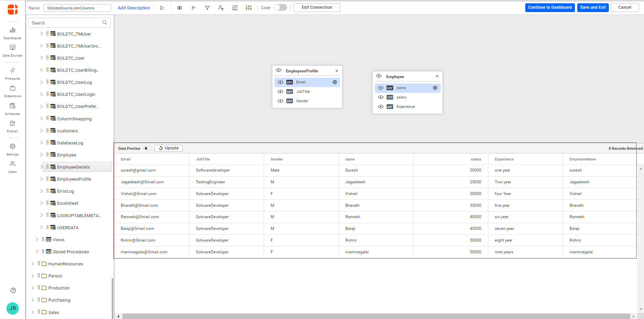Add an expression using the fx icon
Image resolution: width=644 pixels, height=319 pixels.
tap(194, 7)
